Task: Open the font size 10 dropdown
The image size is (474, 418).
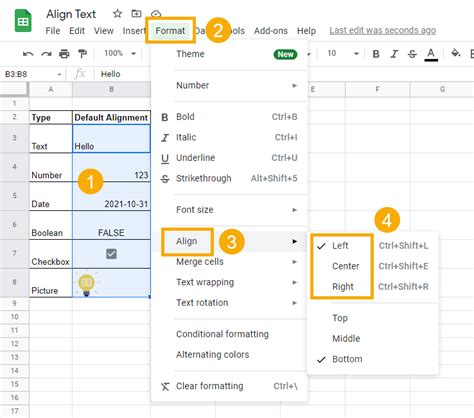Action: (342, 53)
